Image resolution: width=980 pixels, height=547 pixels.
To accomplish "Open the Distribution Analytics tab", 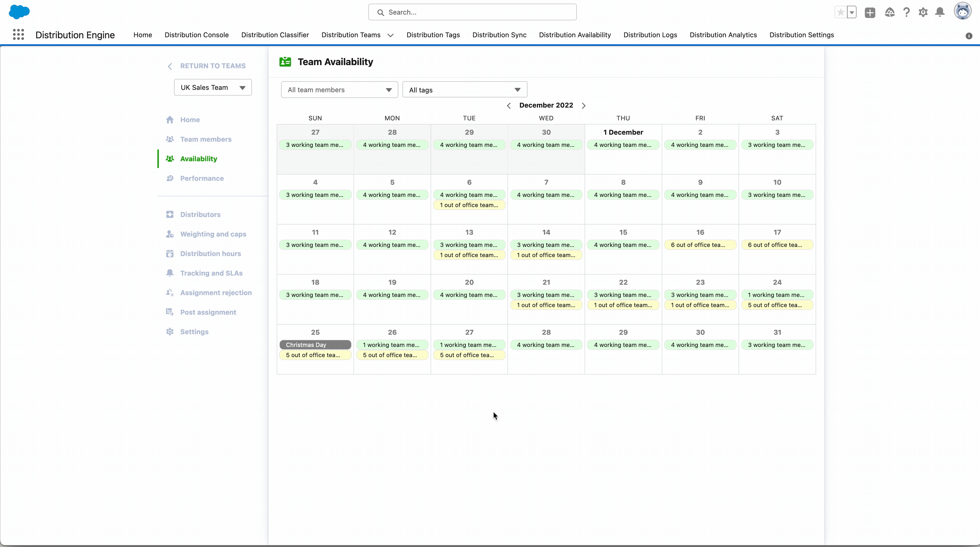I will click(x=723, y=35).
